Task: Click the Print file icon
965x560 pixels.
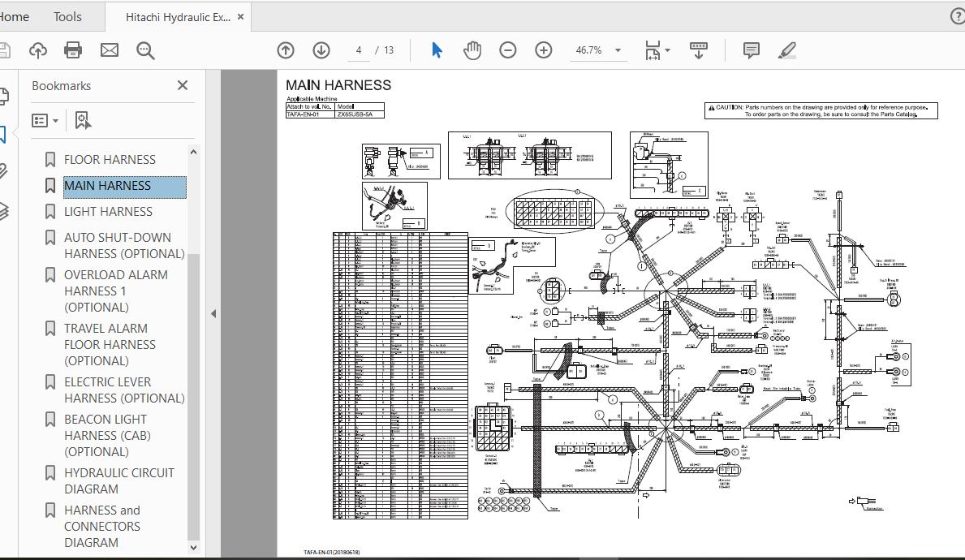Action: 73,50
